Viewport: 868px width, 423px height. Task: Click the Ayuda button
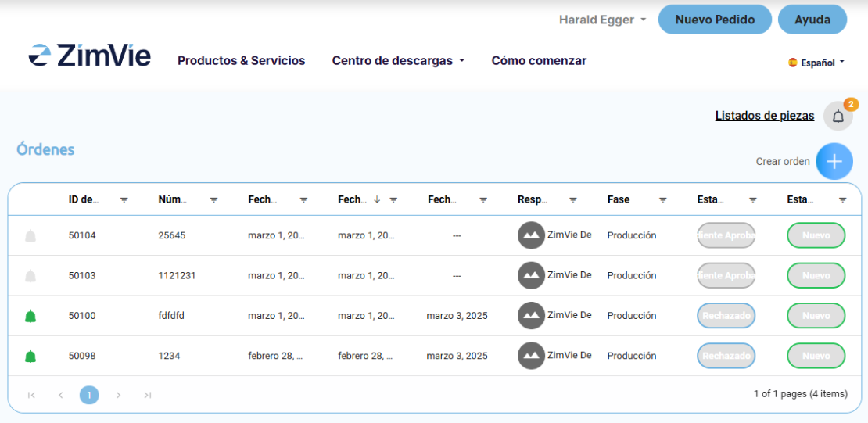click(812, 20)
